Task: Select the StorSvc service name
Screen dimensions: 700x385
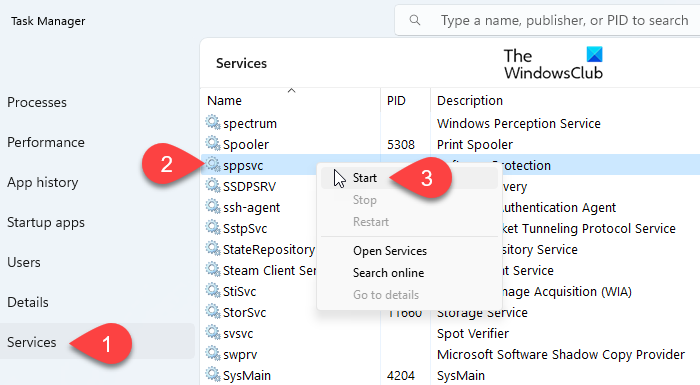Action: pos(245,313)
